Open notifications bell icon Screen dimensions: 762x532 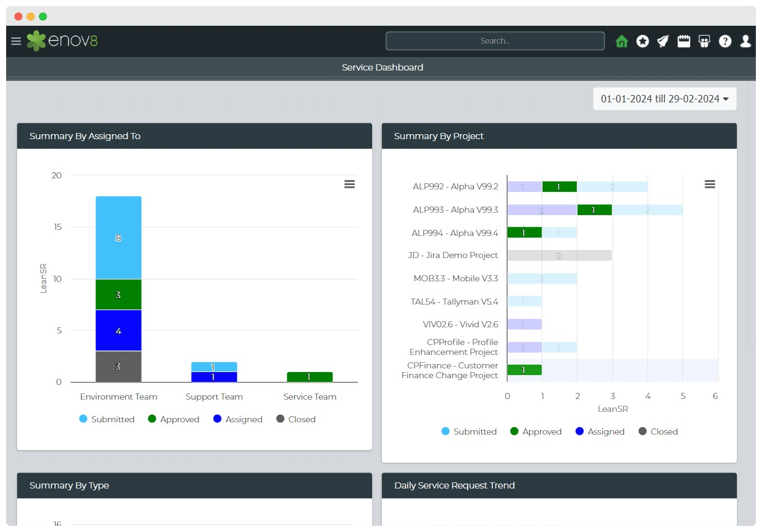click(x=663, y=41)
